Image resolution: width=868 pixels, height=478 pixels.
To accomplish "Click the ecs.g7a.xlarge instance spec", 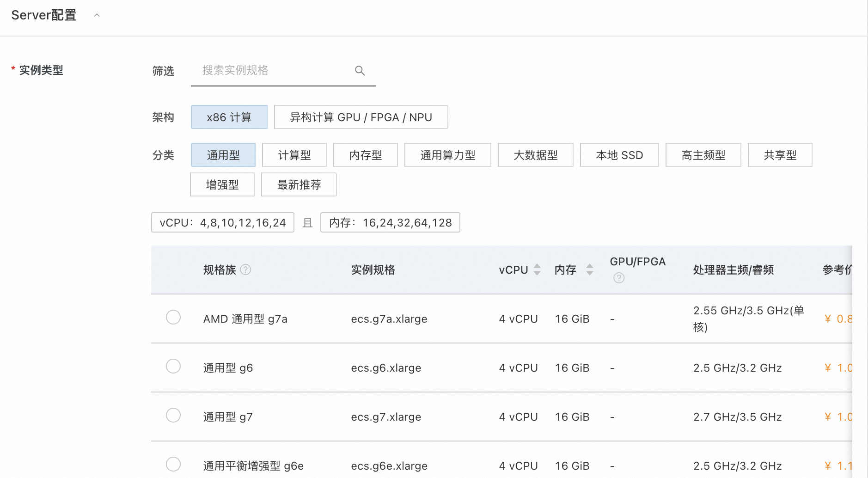I will tap(389, 319).
